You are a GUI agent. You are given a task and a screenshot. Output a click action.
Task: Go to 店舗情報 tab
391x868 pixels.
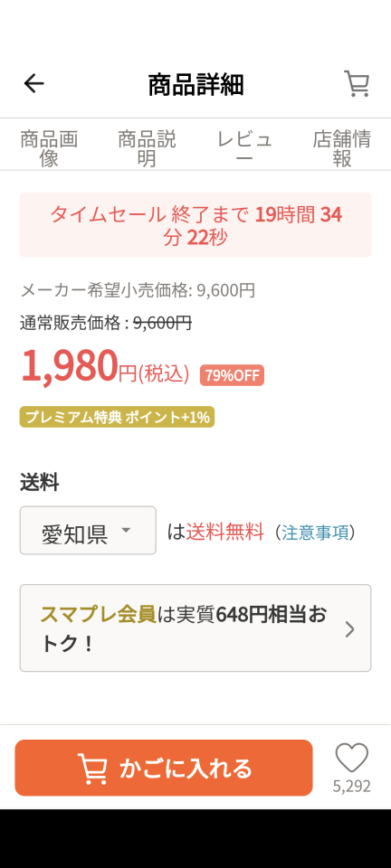coord(342,148)
